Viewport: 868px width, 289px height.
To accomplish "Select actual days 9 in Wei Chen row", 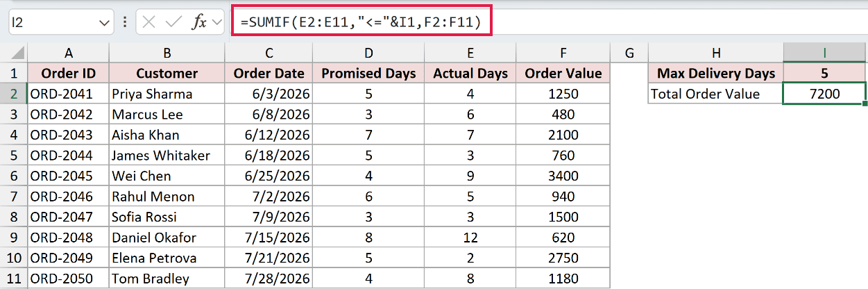I will [x=470, y=176].
